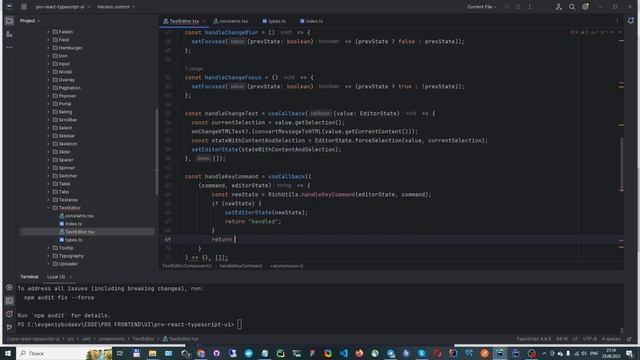Expand the Select folder

point(48,128)
